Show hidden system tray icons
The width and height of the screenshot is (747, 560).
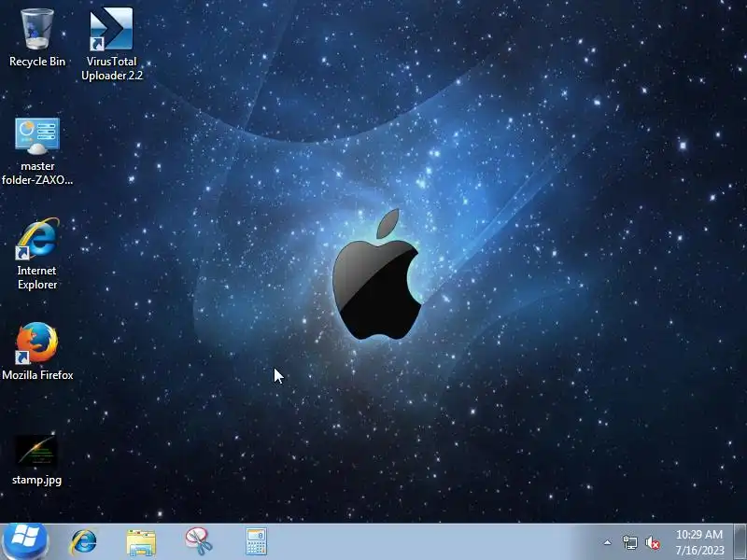pyautogui.click(x=608, y=542)
